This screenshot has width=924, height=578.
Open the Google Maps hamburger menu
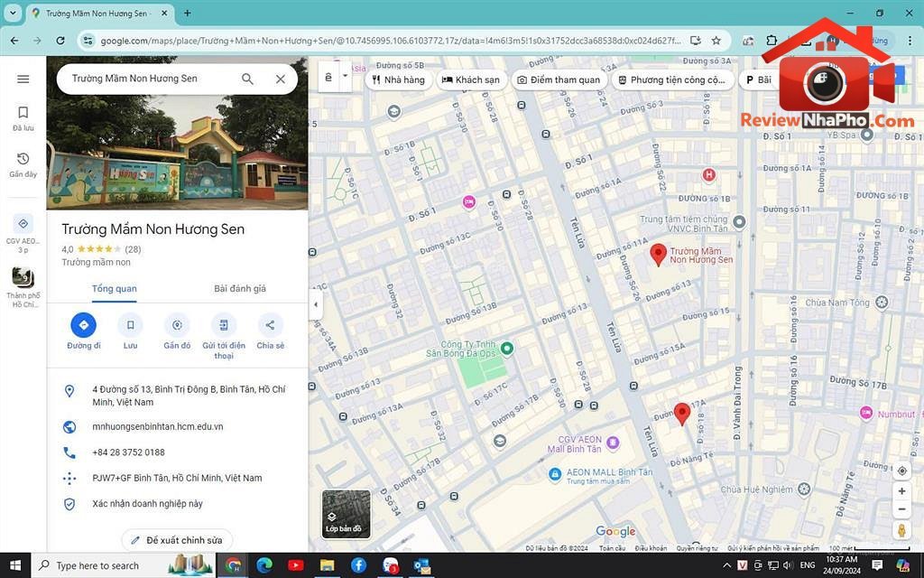coord(23,79)
